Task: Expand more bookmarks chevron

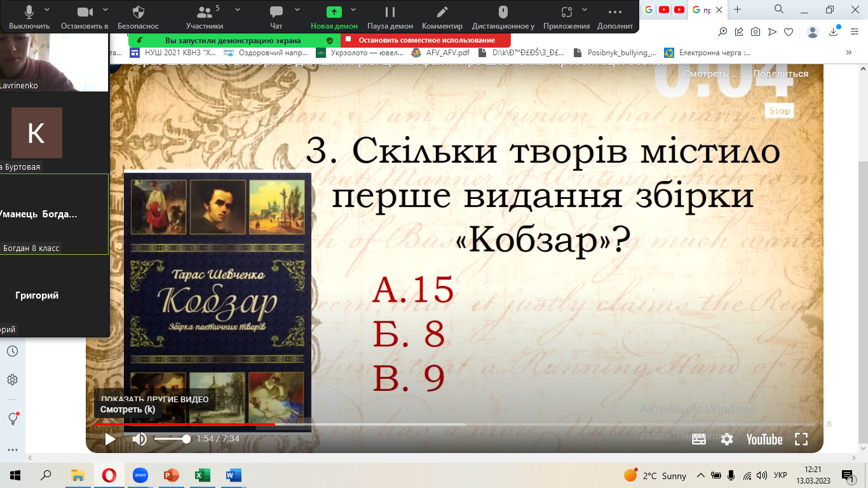Action: tap(849, 53)
